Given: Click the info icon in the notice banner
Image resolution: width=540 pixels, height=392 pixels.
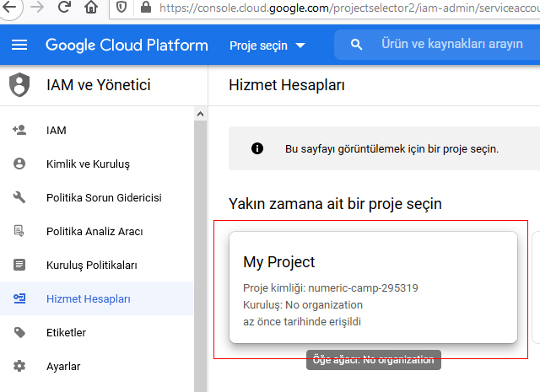Looking at the screenshot, I should [257, 148].
